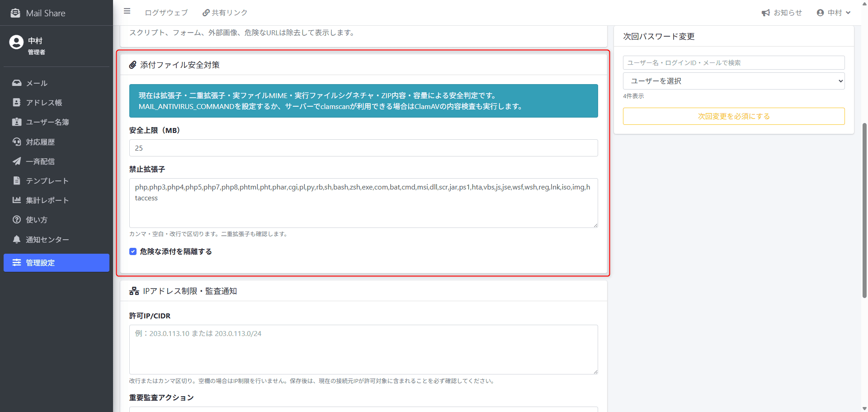Toggle the sidebar with hamburger icon
868x412 pixels.
127,11
